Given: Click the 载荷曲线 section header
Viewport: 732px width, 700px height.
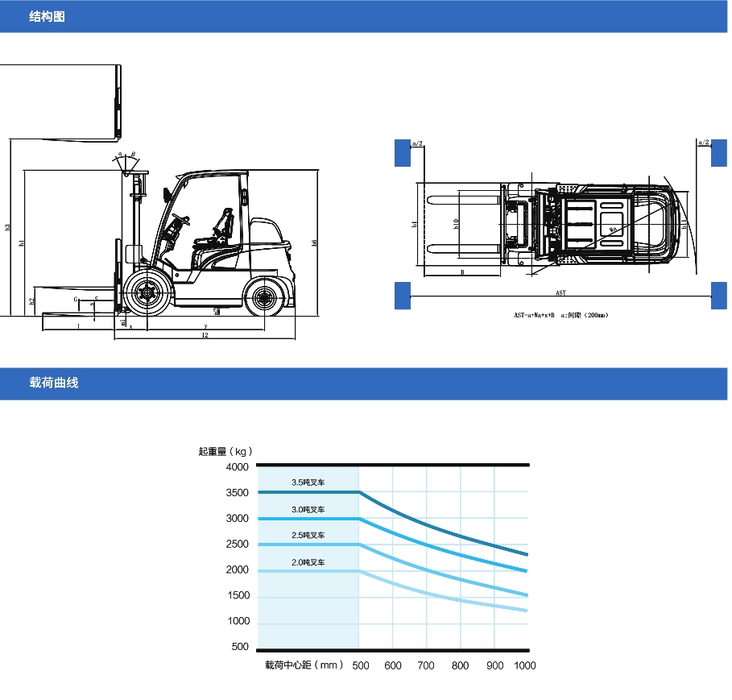Looking at the screenshot, I should 53,383.
